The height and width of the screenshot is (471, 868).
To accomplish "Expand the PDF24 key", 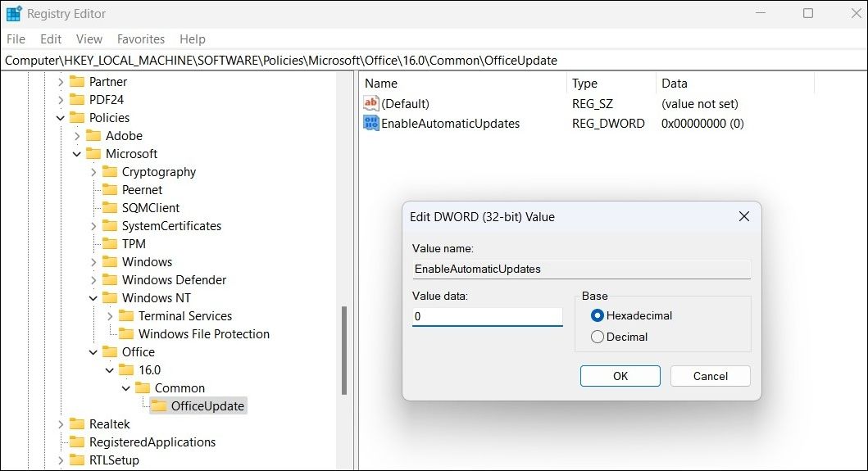I will click(61, 100).
